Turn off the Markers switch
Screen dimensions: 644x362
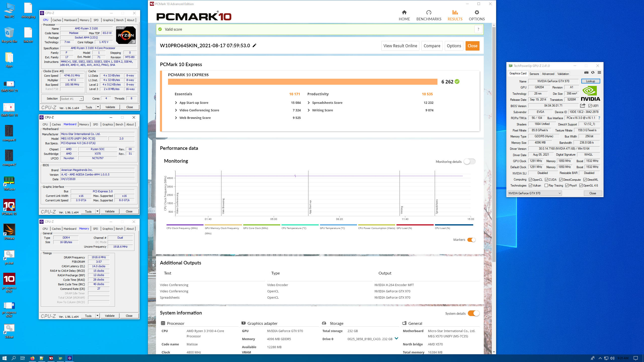(x=471, y=240)
